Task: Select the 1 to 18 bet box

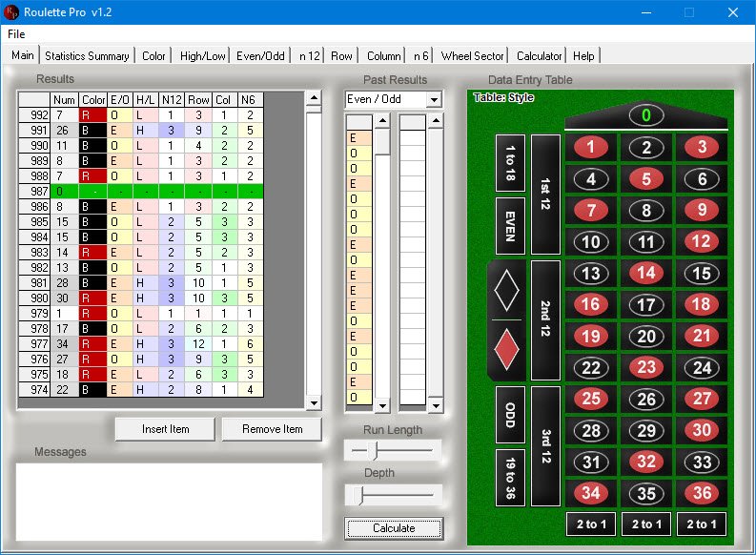Action: point(510,163)
